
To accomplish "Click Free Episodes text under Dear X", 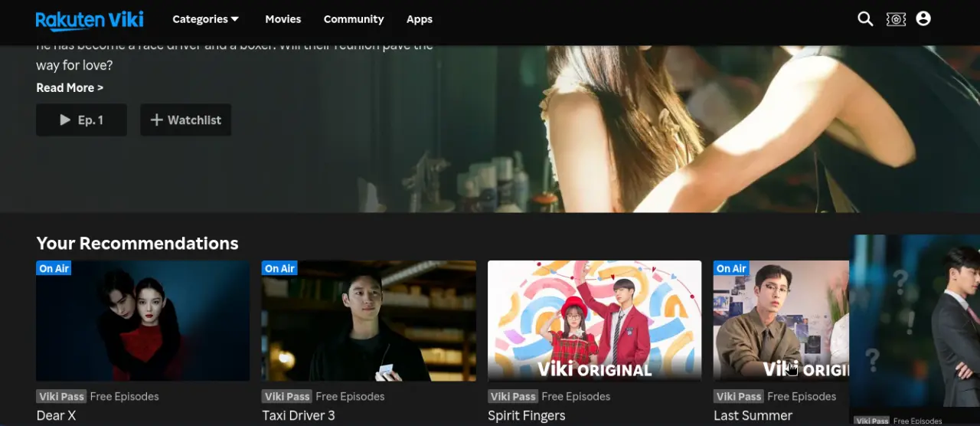I will point(125,397).
